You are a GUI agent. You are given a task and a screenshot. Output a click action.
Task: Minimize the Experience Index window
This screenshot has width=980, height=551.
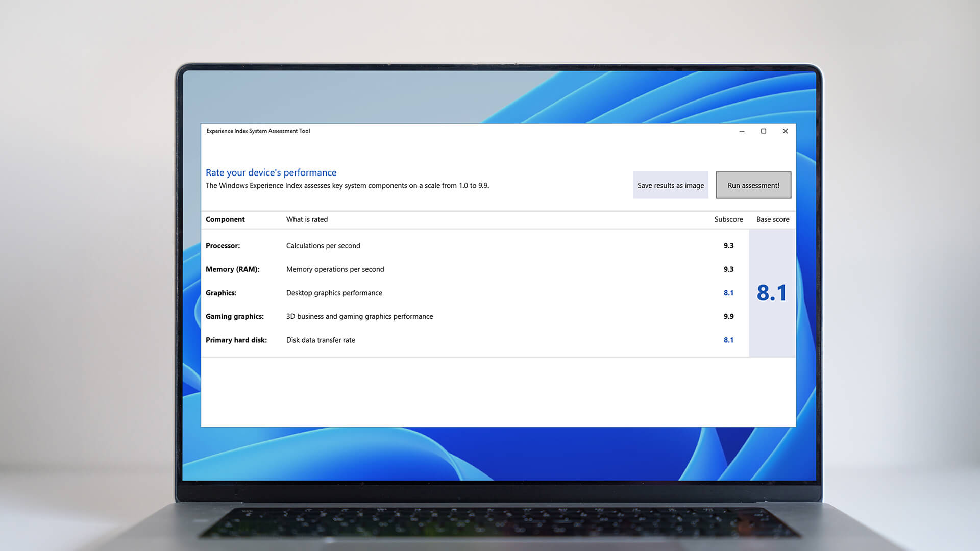[742, 131]
